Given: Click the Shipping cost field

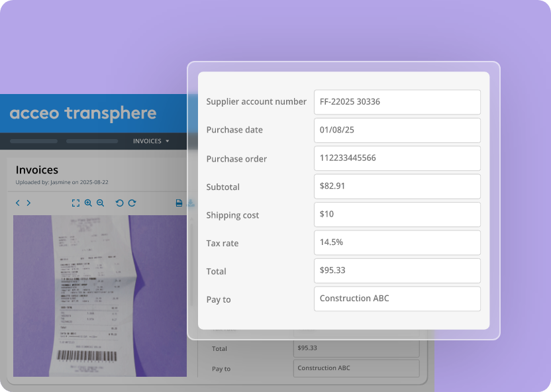Looking at the screenshot, I should 397,215.
